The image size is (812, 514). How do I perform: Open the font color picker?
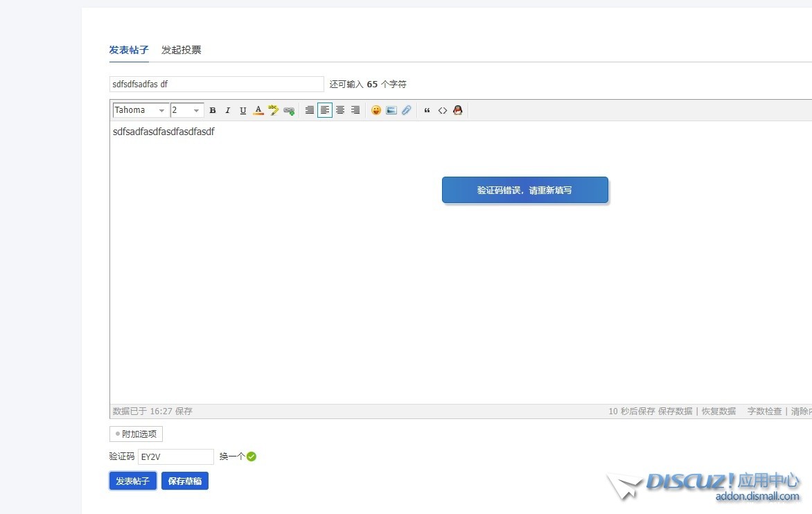[258, 111]
